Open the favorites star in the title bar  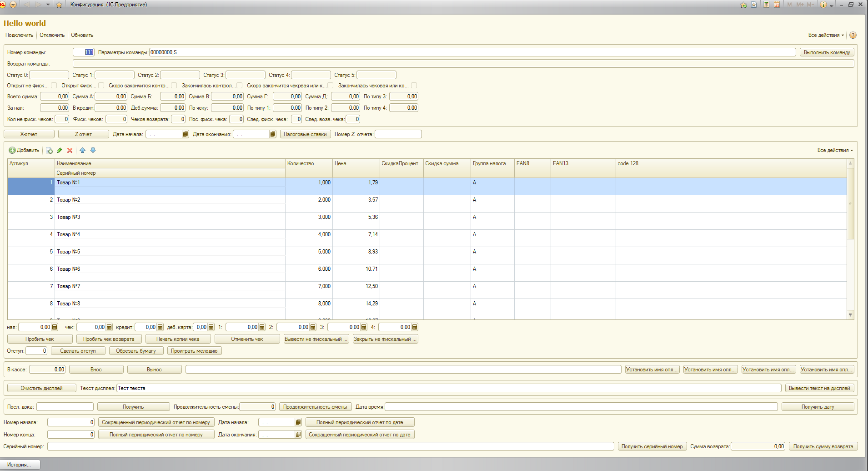pyautogui.click(x=59, y=5)
